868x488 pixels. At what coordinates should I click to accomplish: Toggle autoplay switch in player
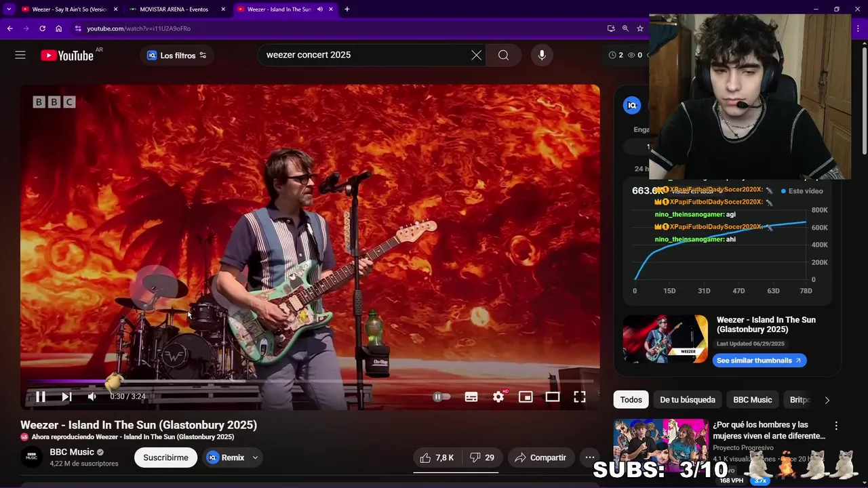441,396
